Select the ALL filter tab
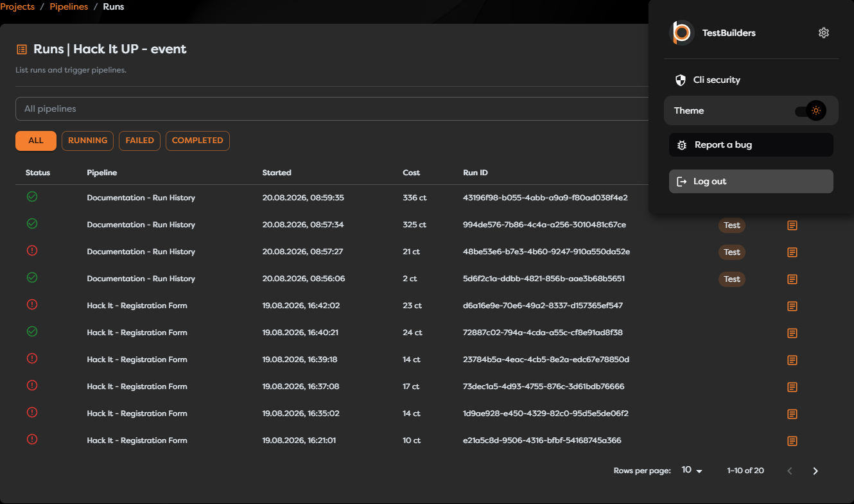 (x=36, y=141)
